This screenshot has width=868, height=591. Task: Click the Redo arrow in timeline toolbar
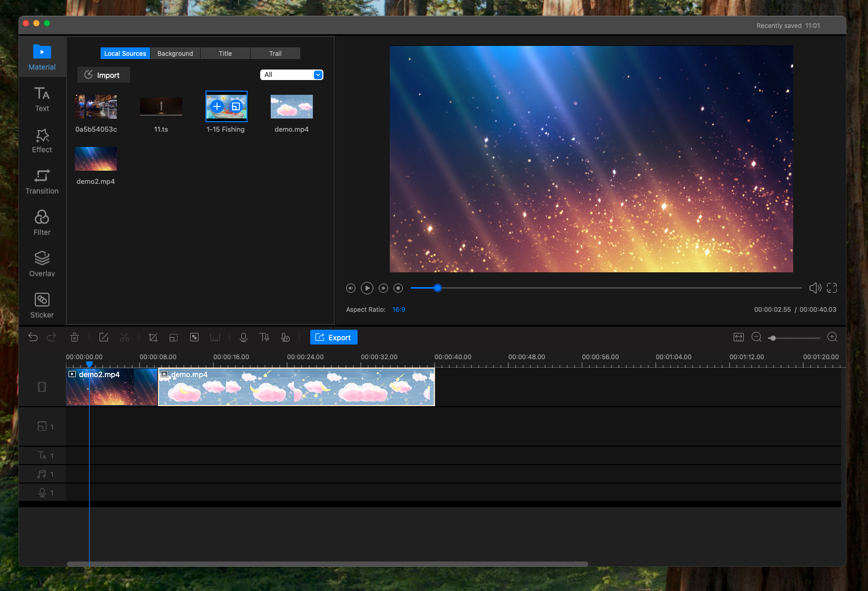pyautogui.click(x=51, y=337)
